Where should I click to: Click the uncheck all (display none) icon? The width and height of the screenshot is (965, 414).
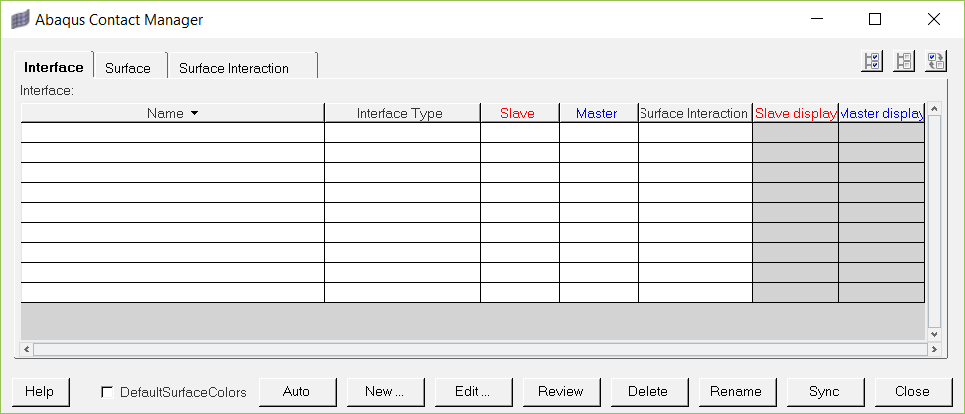(x=904, y=62)
